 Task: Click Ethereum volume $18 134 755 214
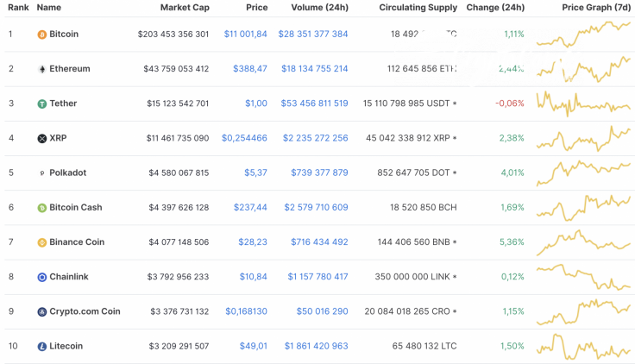tap(315, 69)
